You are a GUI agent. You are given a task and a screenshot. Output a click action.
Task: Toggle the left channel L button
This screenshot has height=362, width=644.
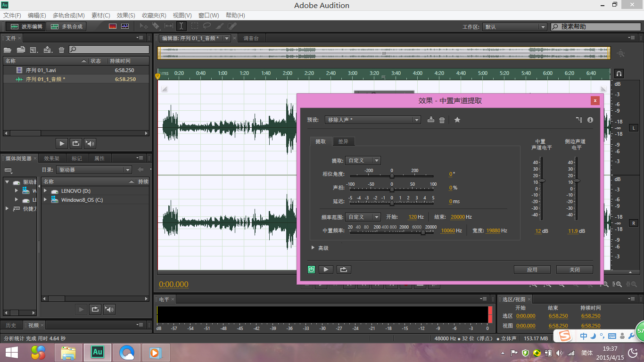click(x=634, y=128)
